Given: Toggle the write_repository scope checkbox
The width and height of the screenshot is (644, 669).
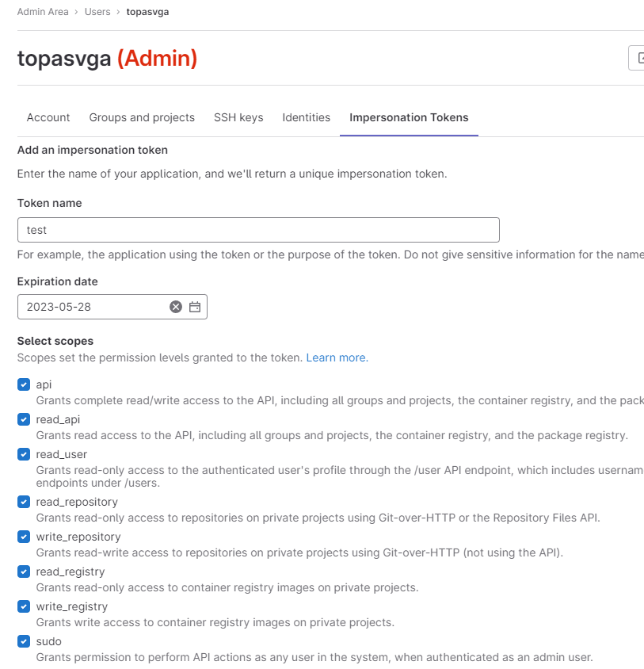Looking at the screenshot, I should click(x=24, y=537).
